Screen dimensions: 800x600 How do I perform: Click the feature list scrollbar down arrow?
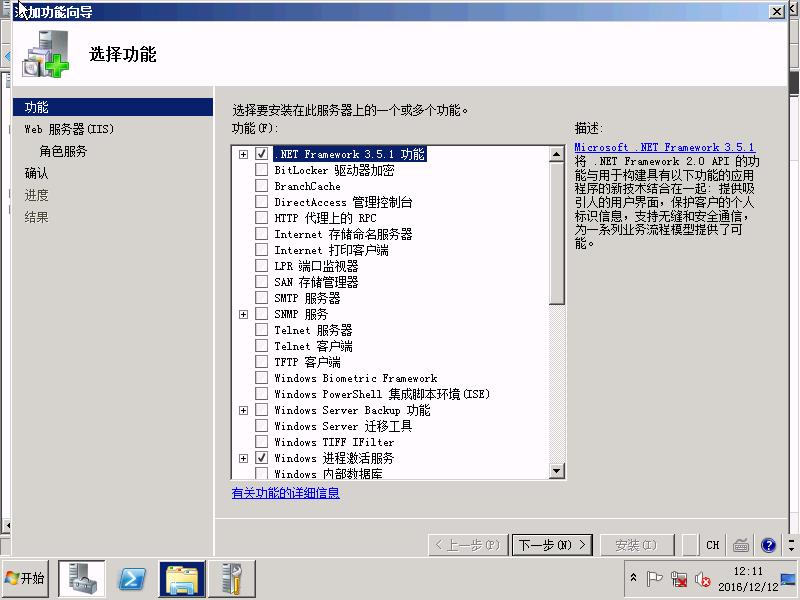point(557,471)
